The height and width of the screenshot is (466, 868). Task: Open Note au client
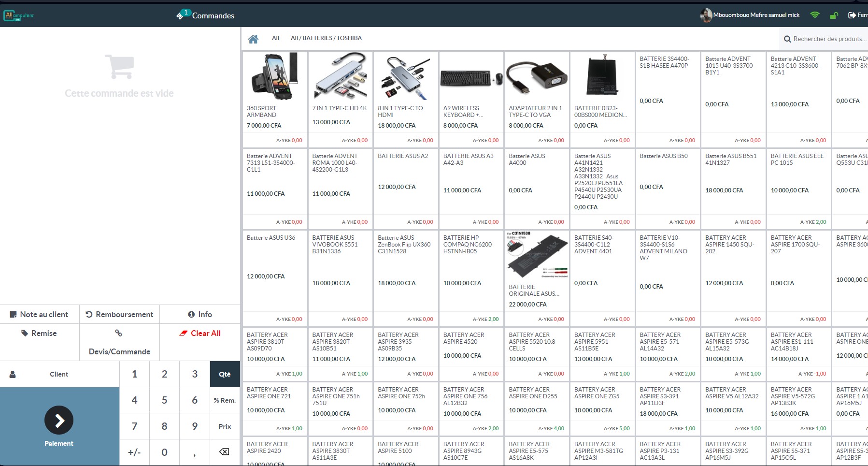pyautogui.click(x=40, y=314)
